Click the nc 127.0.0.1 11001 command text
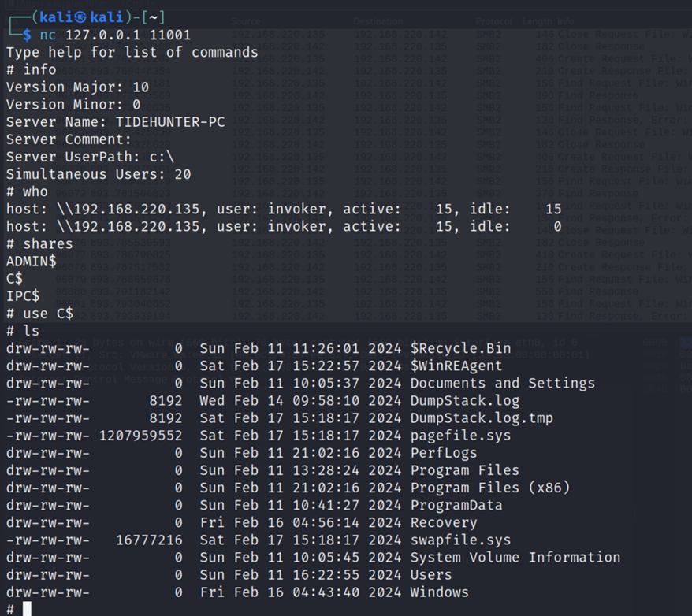This screenshot has height=616, width=692. [x=115, y=35]
